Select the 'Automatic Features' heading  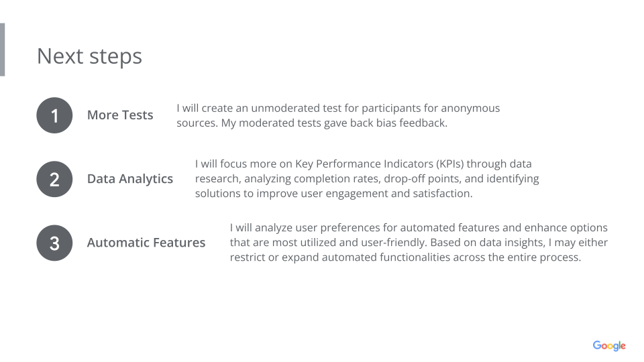[146, 243]
